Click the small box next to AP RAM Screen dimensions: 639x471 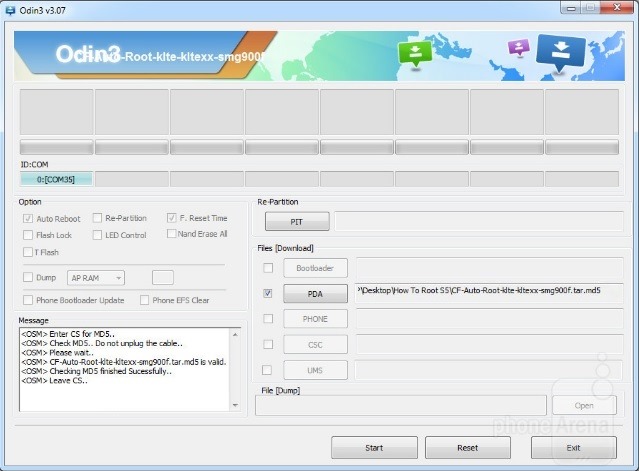coord(163,277)
